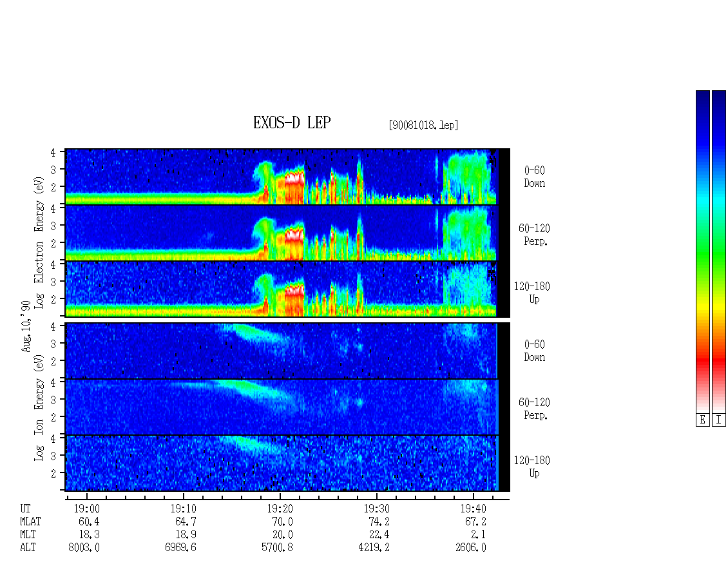Click the ALT value 5700.8
The image size is (728, 564).
(x=277, y=548)
